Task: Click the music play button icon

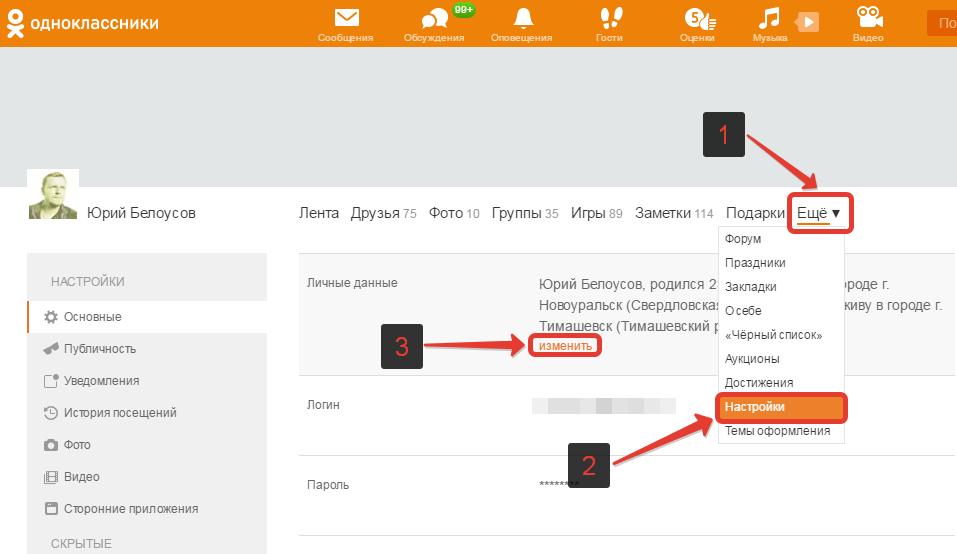Action: (x=807, y=23)
